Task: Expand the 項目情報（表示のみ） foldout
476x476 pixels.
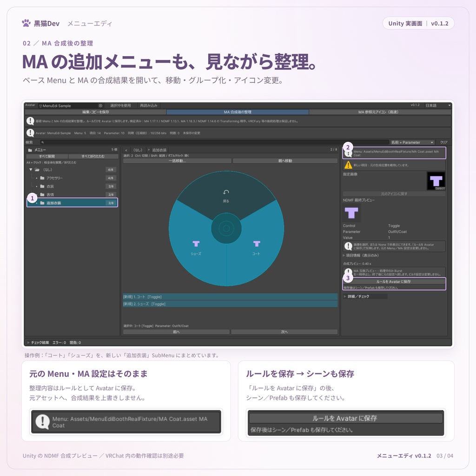Action: pos(344,255)
